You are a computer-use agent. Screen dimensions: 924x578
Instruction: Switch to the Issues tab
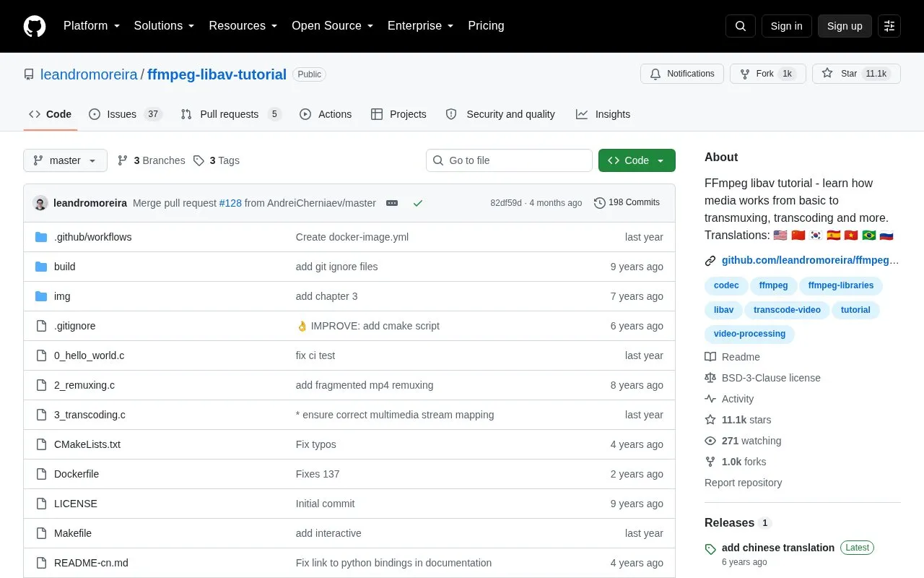tap(126, 114)
